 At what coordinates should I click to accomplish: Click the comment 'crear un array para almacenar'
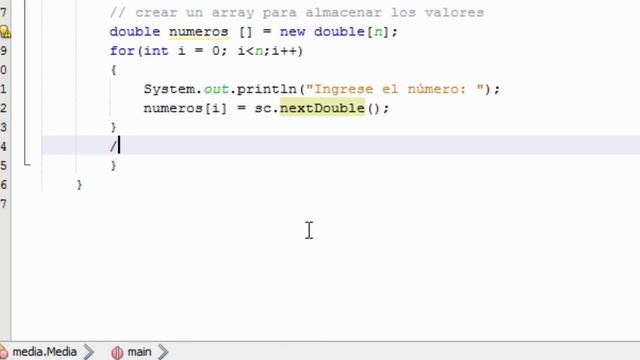258,13
